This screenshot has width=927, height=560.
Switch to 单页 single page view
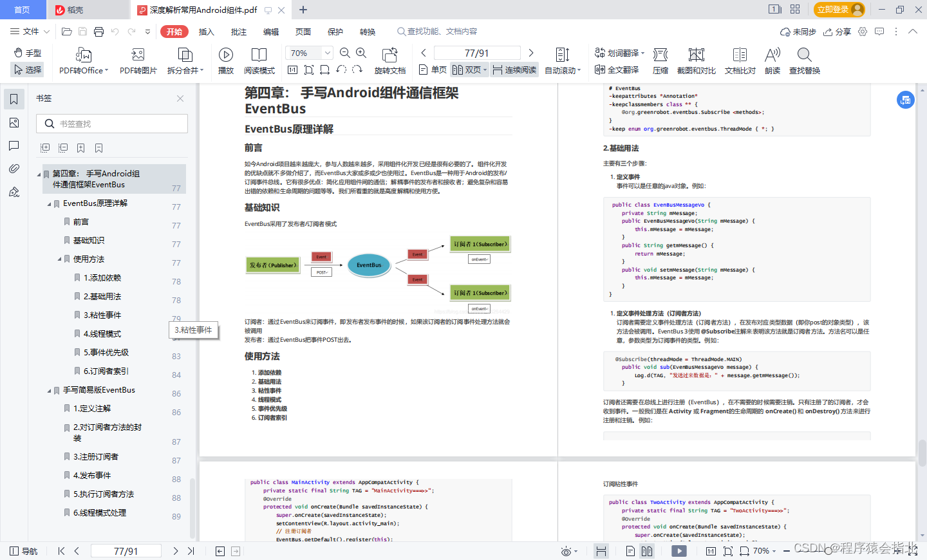click(433, 70)
